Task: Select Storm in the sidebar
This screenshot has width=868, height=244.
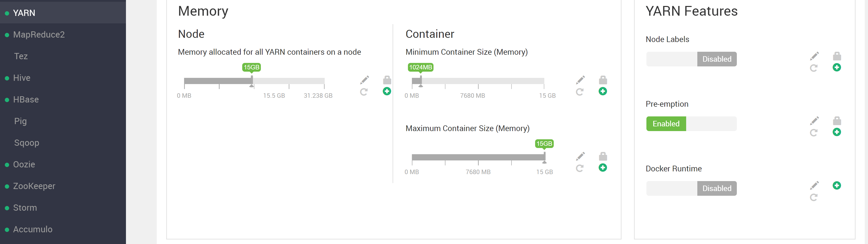Action: pos(25,207)
